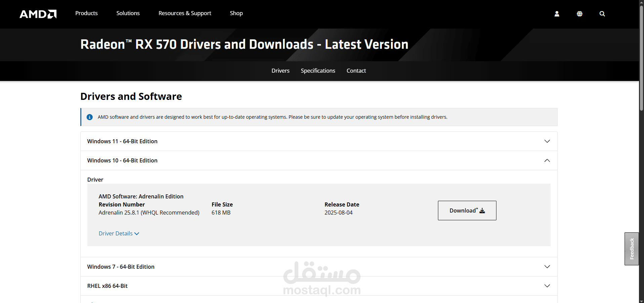This screenshot has width=644, height=303.
Task: Click the scrollbar down arrow
Action: pyautogui.click(x=641, y=301)
